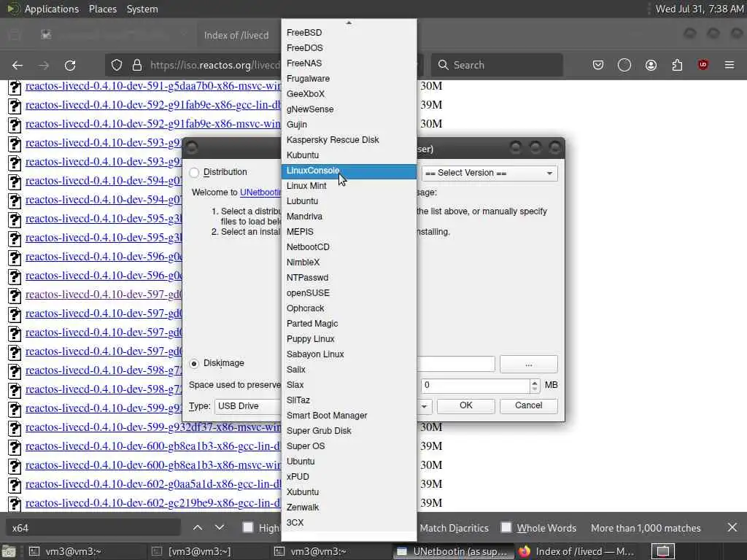Choose LinuxConsole from the list

tap(349, 171)
